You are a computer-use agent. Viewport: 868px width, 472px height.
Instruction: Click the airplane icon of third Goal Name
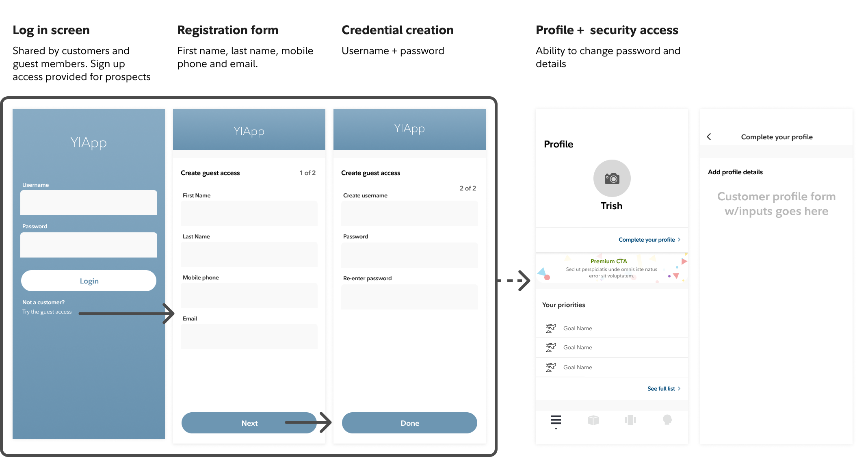point(551,367)
